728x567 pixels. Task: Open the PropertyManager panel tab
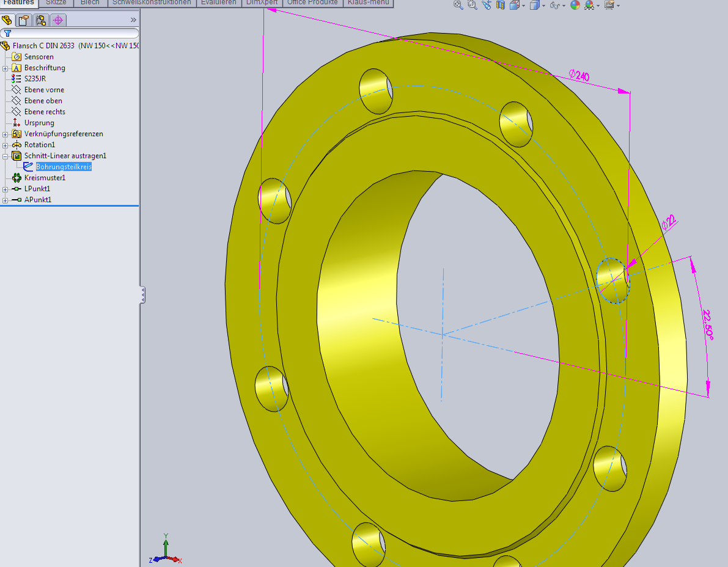(x=24, y=20)
